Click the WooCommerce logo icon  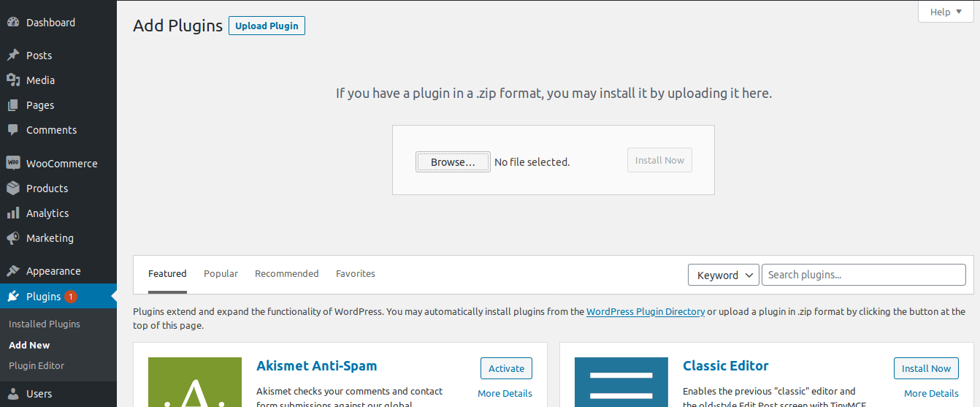[x=13, y=164]
